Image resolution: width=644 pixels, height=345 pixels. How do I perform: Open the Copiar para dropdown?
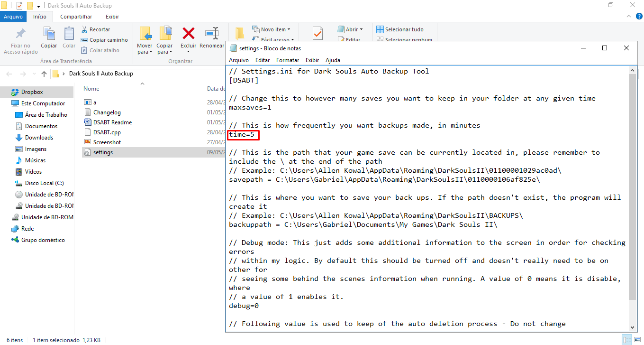pos(165,49)
